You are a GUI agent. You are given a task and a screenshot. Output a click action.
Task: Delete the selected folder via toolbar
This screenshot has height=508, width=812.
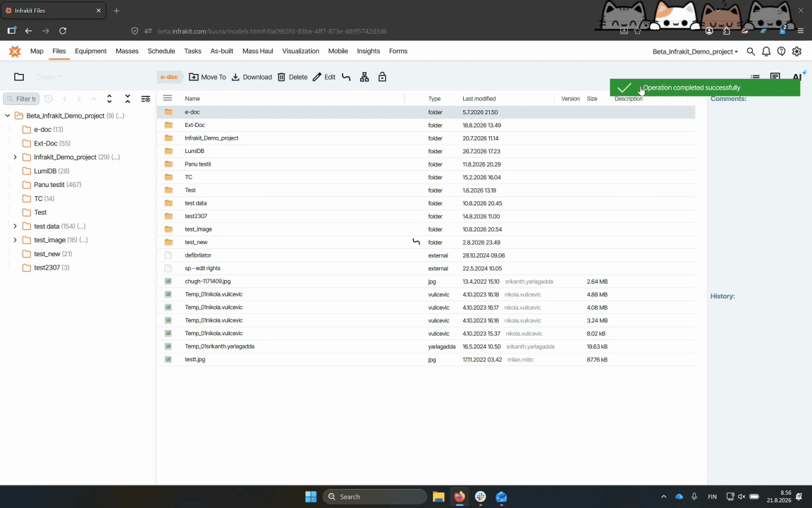coord(293,77)
